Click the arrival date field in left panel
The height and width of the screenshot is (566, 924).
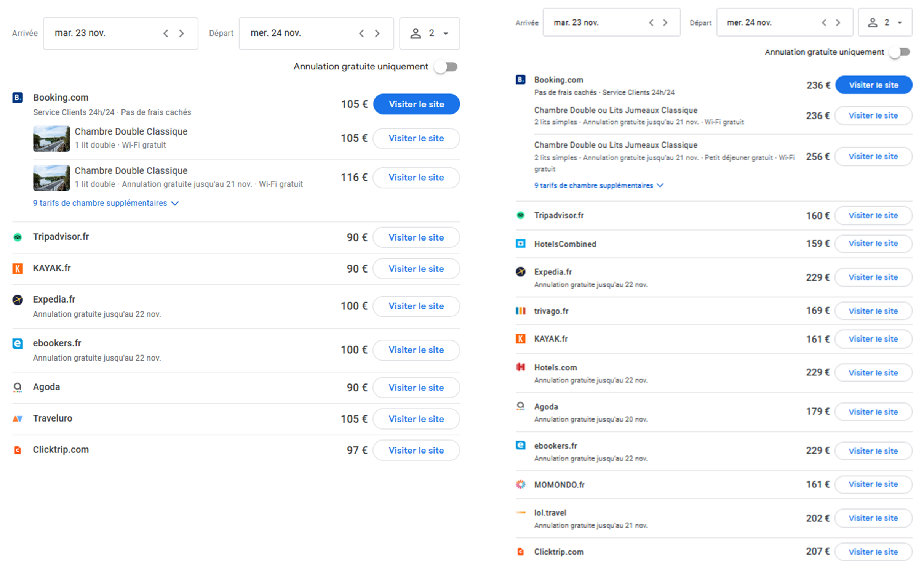click(x=120, y=34)
